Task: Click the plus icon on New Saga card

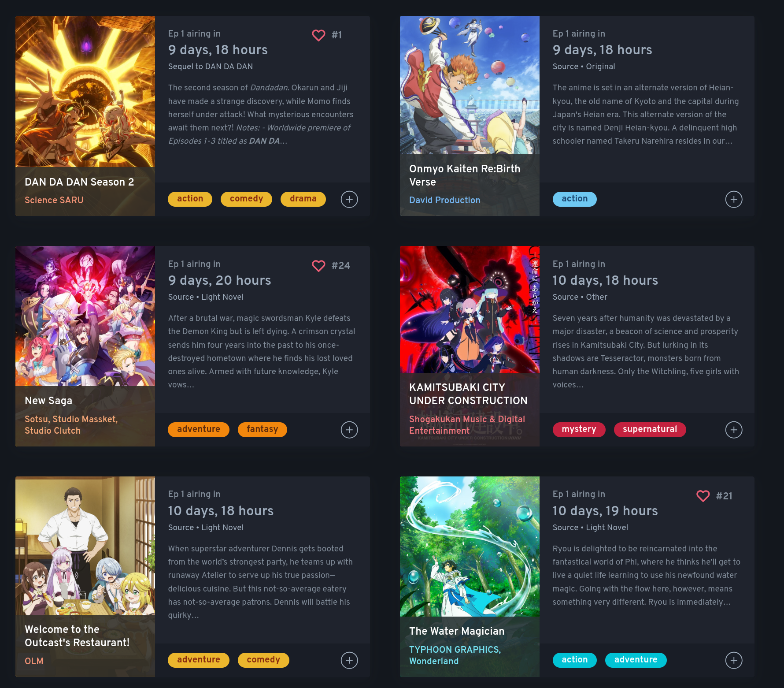Action: point(349,430)
